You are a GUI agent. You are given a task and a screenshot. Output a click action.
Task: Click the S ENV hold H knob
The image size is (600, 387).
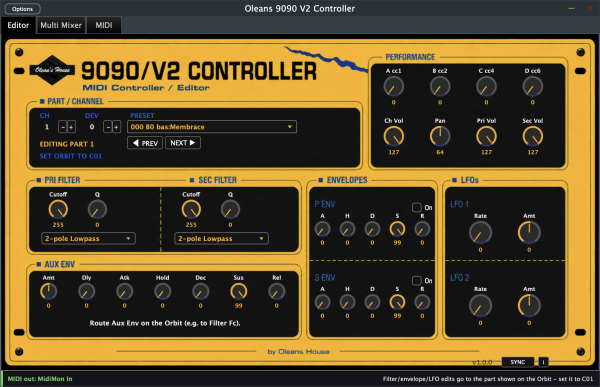point(347,302)
